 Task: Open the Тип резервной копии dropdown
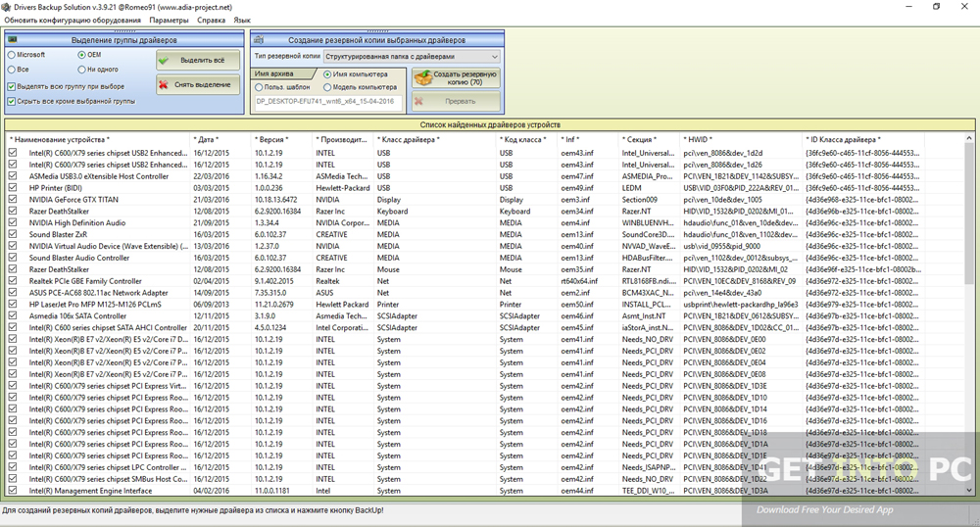[412, 56]
